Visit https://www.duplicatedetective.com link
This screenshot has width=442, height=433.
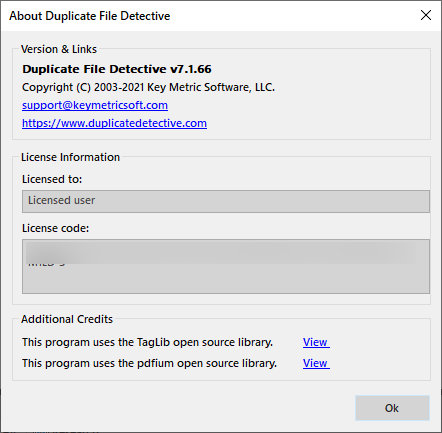coord(114,123)
